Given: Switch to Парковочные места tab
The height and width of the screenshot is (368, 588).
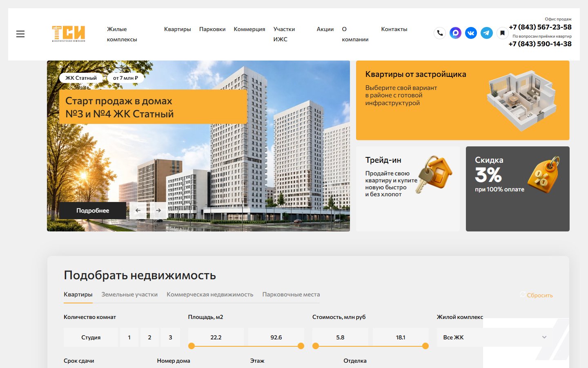Looking at the screenshot, I should click(291, 294).
